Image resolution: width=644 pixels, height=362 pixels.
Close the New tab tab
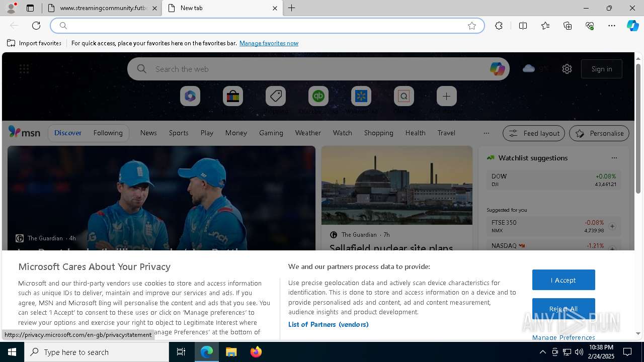point(275,8)
